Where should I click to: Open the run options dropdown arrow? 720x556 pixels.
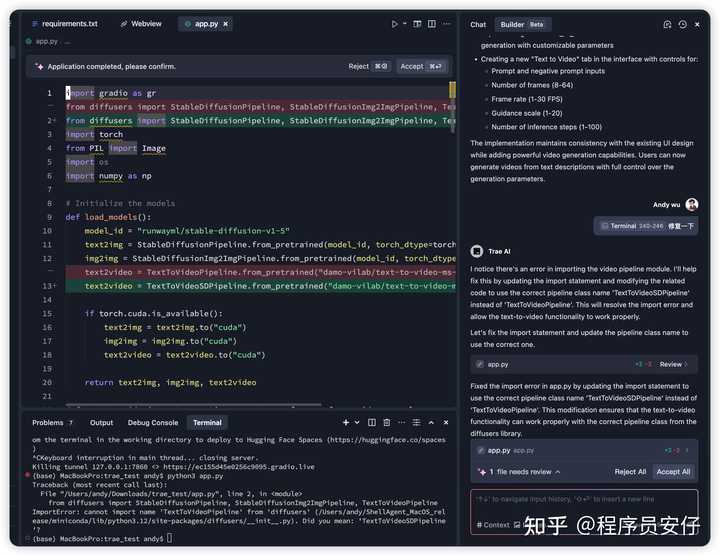point(405,24)
